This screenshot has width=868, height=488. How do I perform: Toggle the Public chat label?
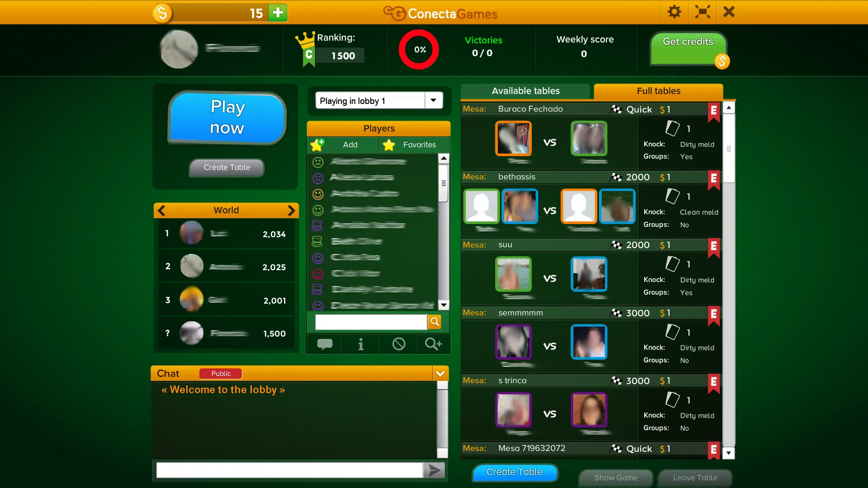[x=221, y=373]
